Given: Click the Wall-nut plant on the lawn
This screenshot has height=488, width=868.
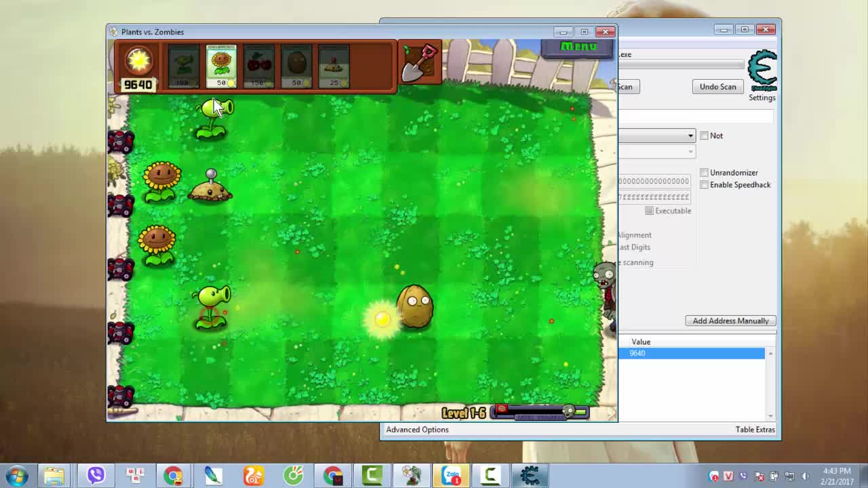Looking at the screenshot, I should pyautogui.click(x=414, y=306).
